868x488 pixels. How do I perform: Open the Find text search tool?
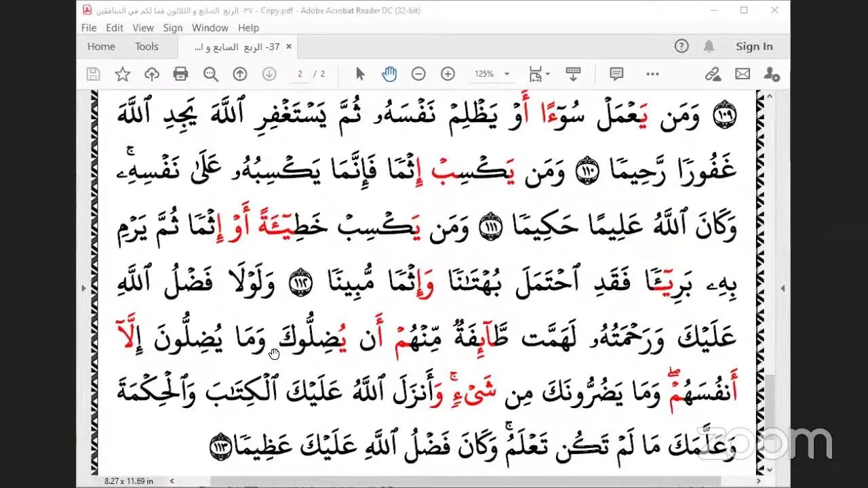[211, 74]
